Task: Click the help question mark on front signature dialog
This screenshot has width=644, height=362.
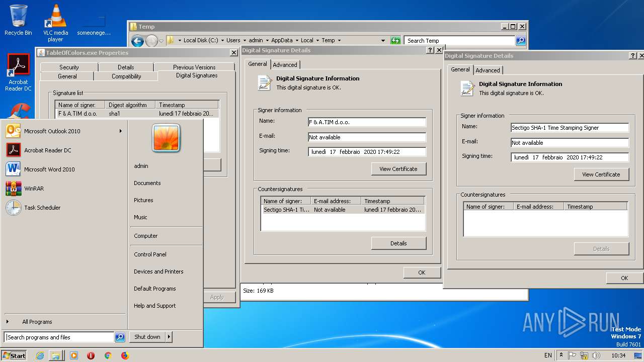Action: [x=633, y=56]
